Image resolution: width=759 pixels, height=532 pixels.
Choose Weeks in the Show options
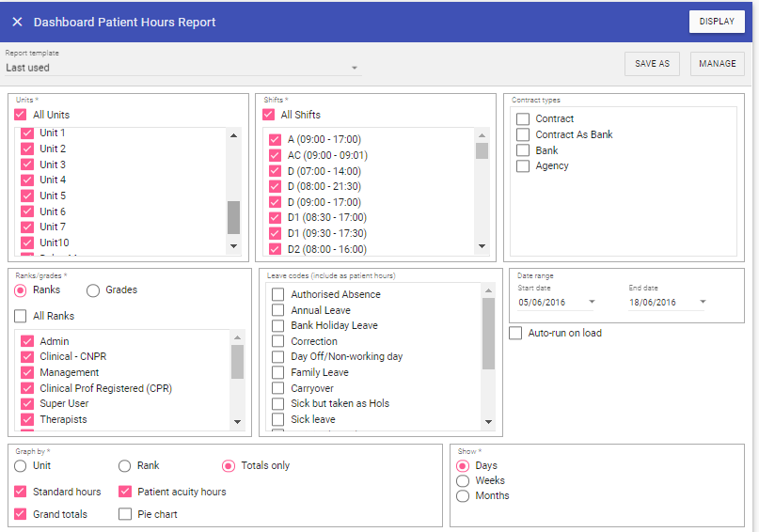pos(462,480)
